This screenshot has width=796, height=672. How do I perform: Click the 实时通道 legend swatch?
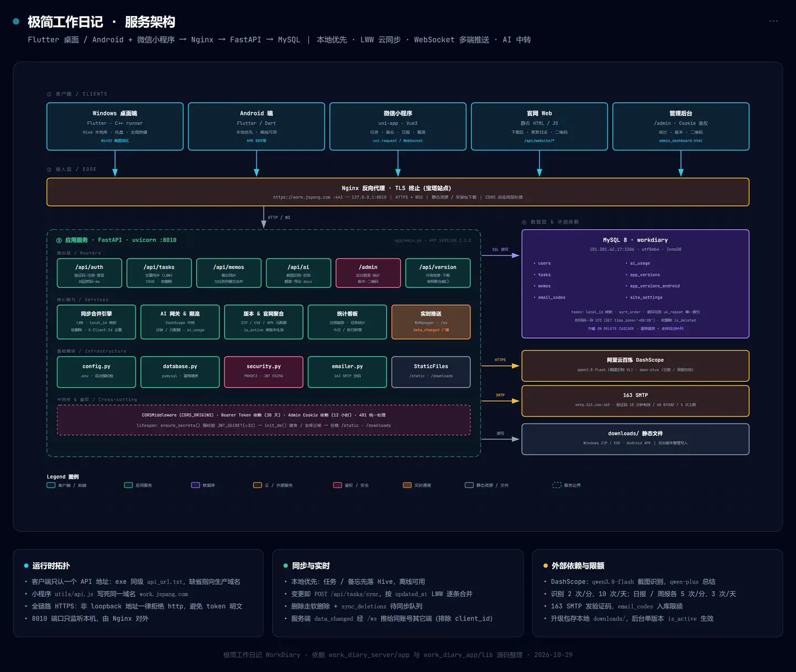[x=407, y=485]
